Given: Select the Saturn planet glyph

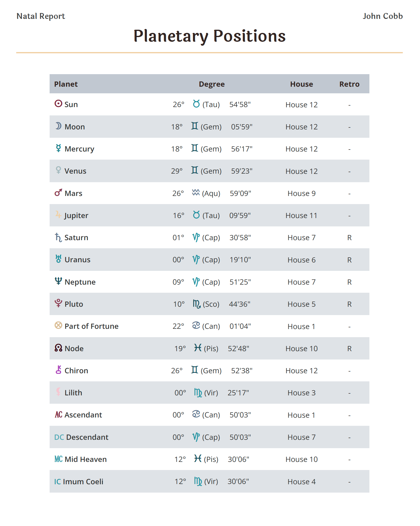Looking at the screenshot, I should pos(58,237).
